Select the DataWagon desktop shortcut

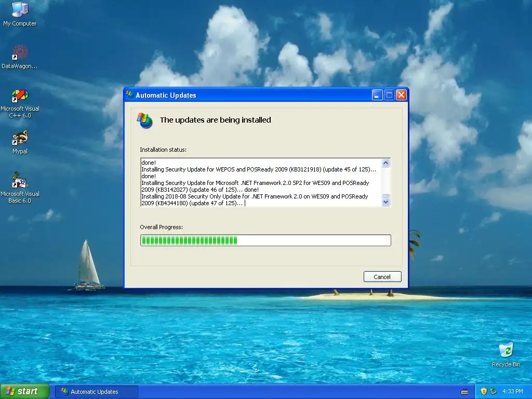coord(20,57)
